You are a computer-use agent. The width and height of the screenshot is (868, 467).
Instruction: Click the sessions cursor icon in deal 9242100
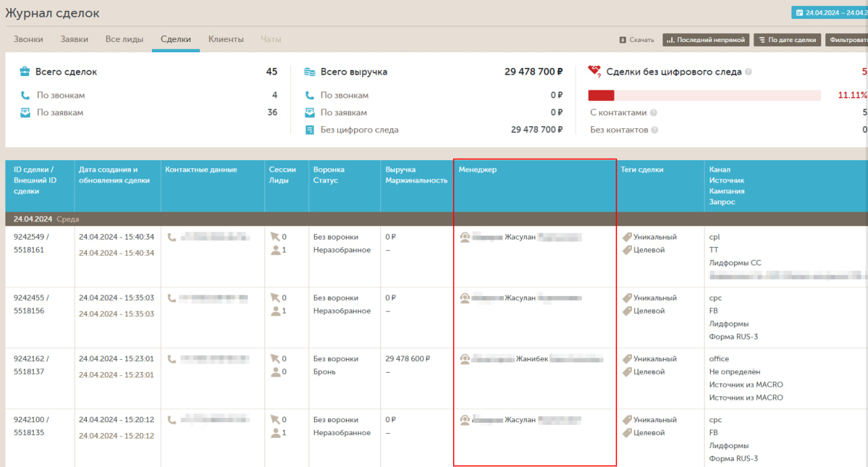pos(275,419)
